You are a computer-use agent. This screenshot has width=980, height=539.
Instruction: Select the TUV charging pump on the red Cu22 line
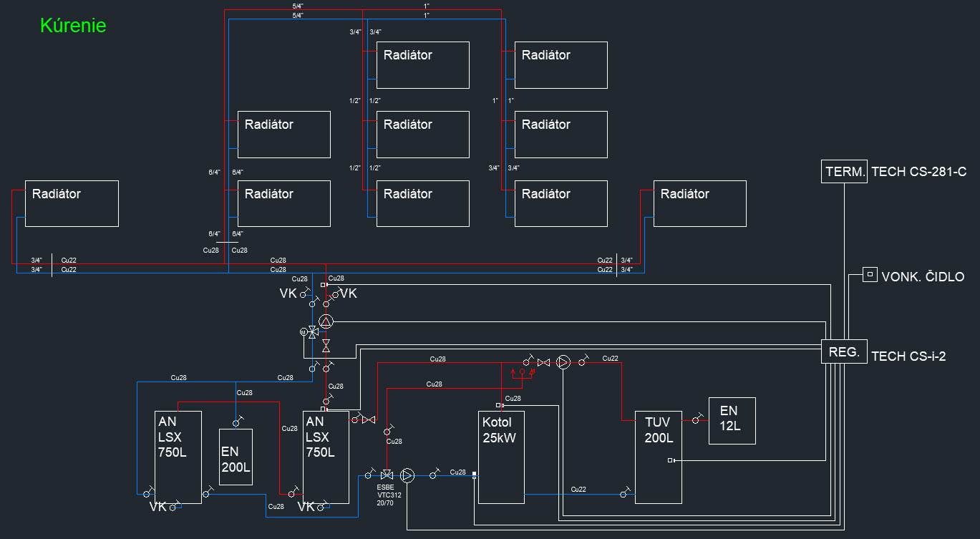tap(563, 363)
